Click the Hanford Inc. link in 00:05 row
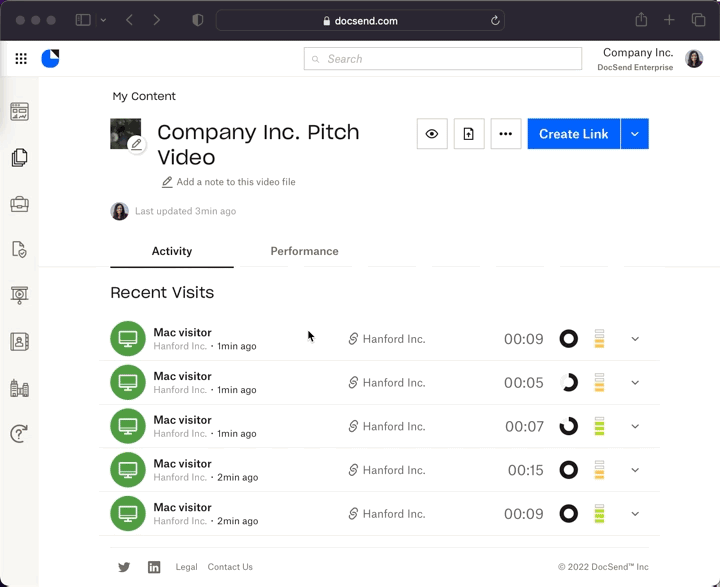The height and width of the screenshot is (587, 720). coord(387,383)
